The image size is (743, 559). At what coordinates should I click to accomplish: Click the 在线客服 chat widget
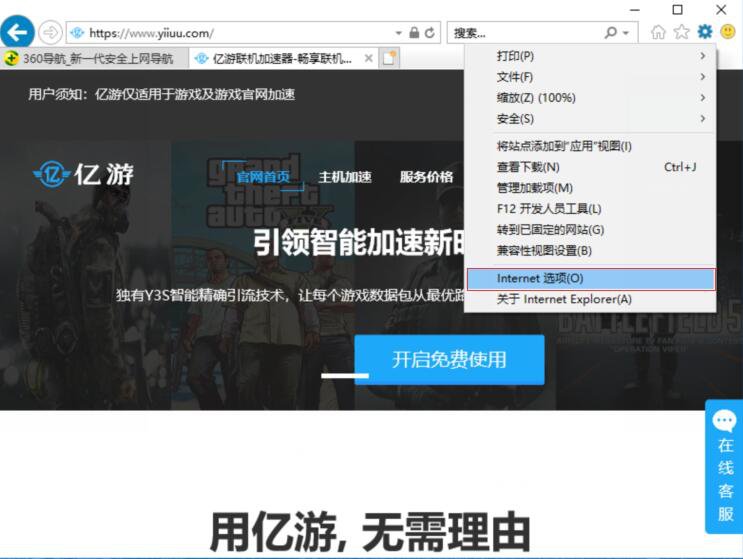coord(724,467)
